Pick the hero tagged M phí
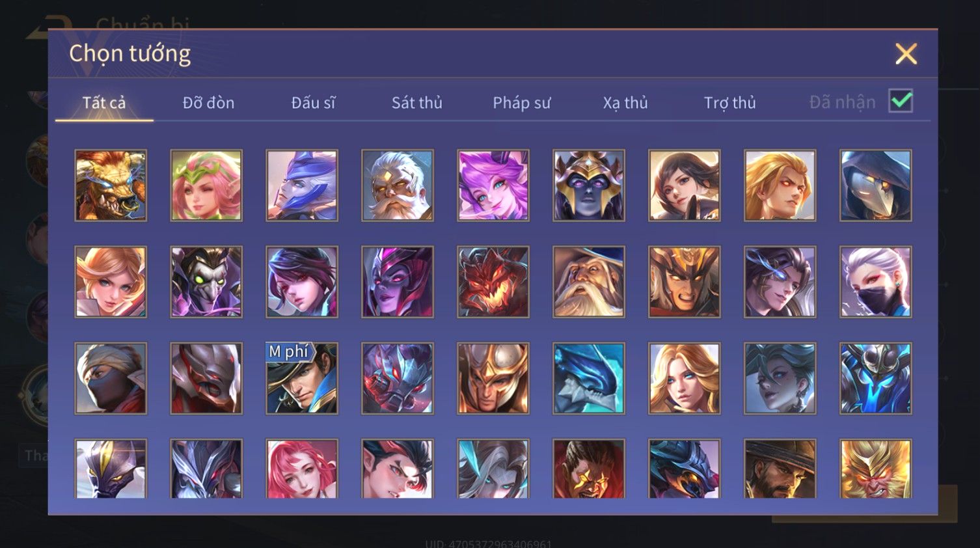980x548 pixels. [302, 378]
